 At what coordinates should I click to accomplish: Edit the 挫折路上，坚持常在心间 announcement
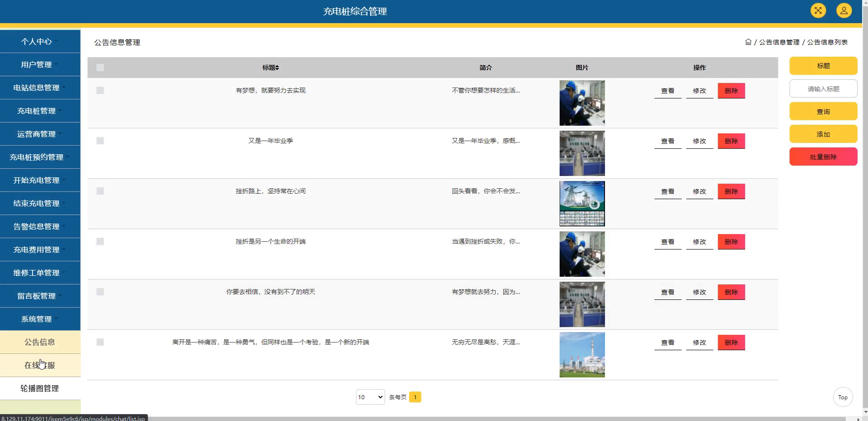click(x=699, y=191)
